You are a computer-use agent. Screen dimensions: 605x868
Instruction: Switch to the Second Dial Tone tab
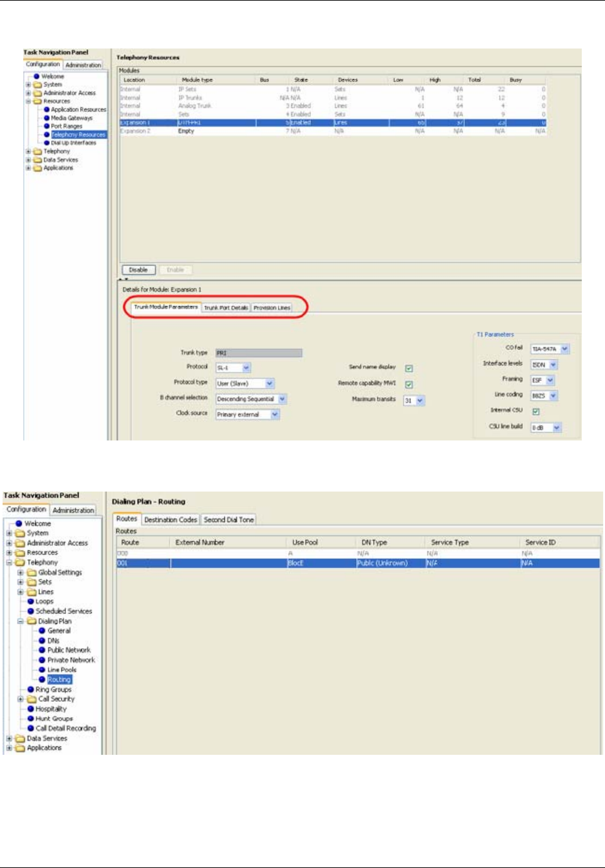click(229, 519)
